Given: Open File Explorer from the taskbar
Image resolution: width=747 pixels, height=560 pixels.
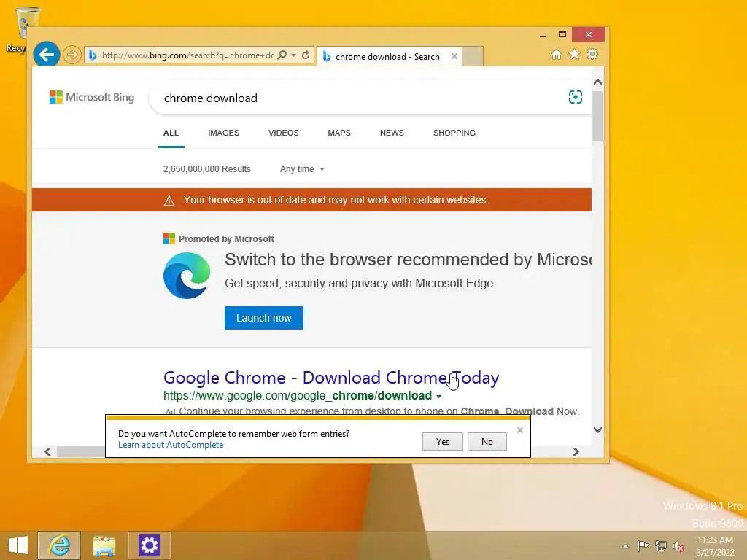Looking at the screenshot, I should (104, 545).
